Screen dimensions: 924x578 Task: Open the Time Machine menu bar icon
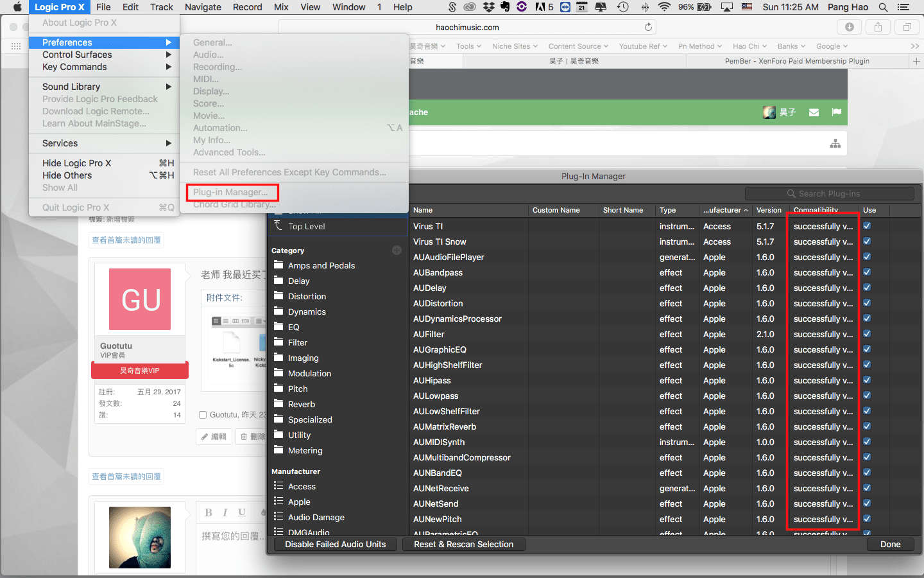click(622, 7)
